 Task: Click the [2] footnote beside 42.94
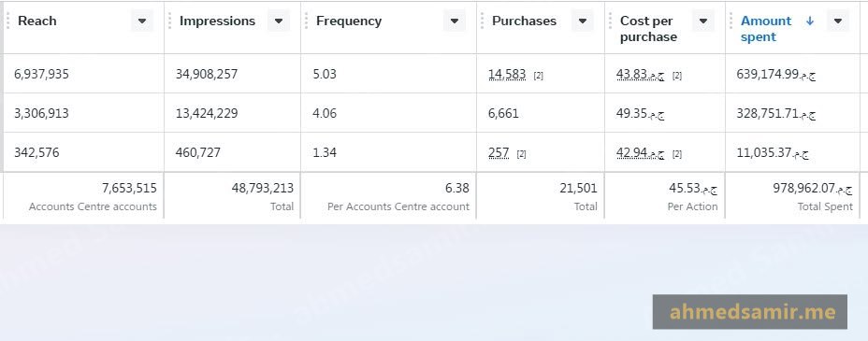(x=676, y=154)
